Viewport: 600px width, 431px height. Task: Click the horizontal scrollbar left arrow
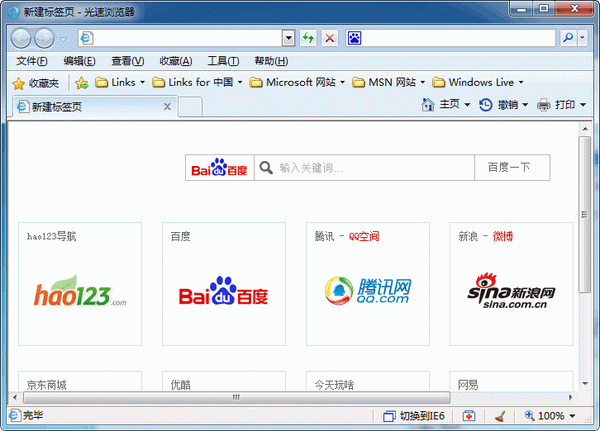click(15, 397)
